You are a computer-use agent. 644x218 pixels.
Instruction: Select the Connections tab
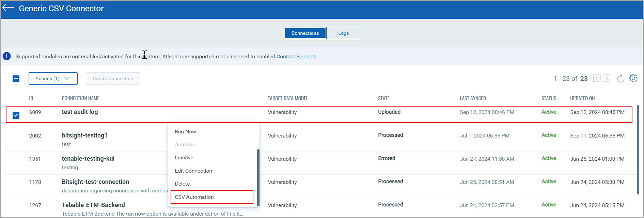coord(305,33)
